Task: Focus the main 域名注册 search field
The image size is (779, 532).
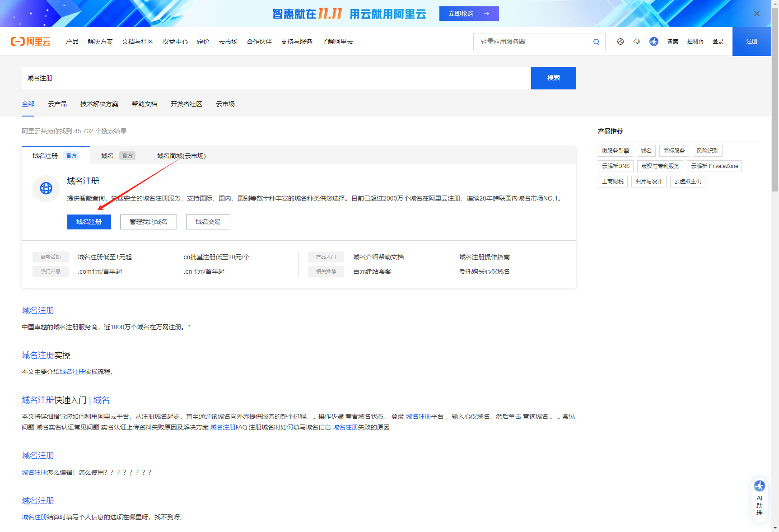Action: 276,78
